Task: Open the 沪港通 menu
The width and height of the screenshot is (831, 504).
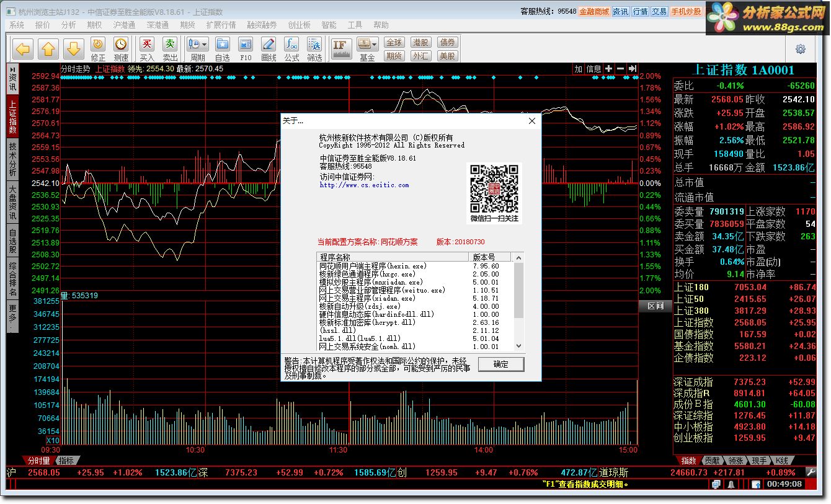Action: pyautogui.click(x=124, y=25)
